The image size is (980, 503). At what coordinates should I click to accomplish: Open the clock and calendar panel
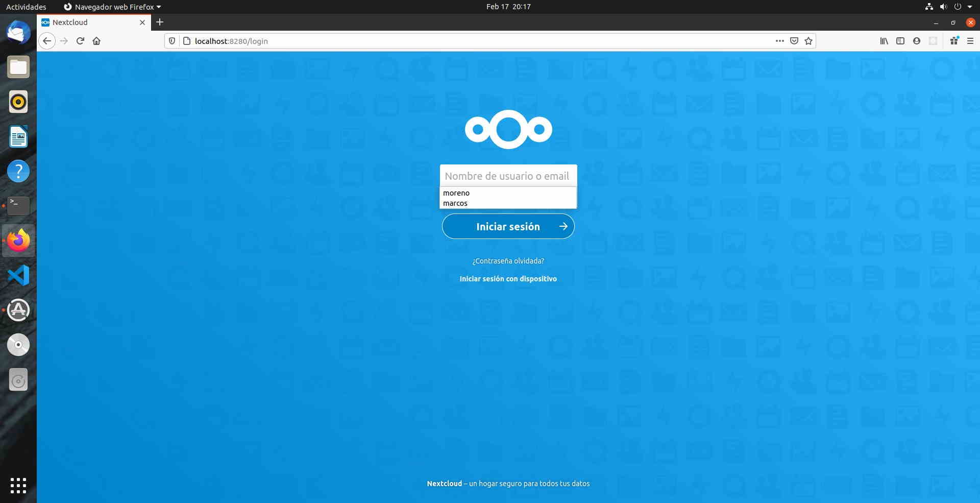pos(508,7)
